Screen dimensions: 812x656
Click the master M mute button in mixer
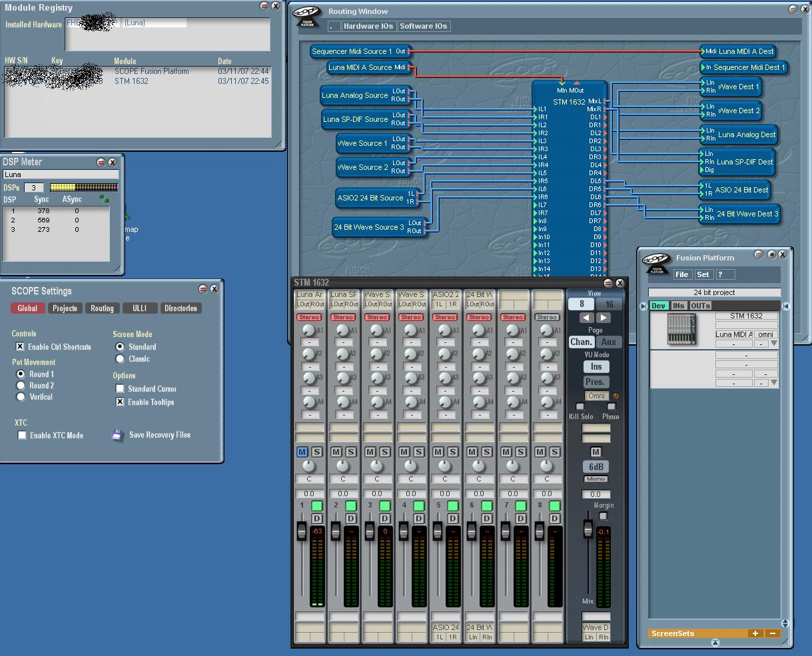tap(596, 452)
